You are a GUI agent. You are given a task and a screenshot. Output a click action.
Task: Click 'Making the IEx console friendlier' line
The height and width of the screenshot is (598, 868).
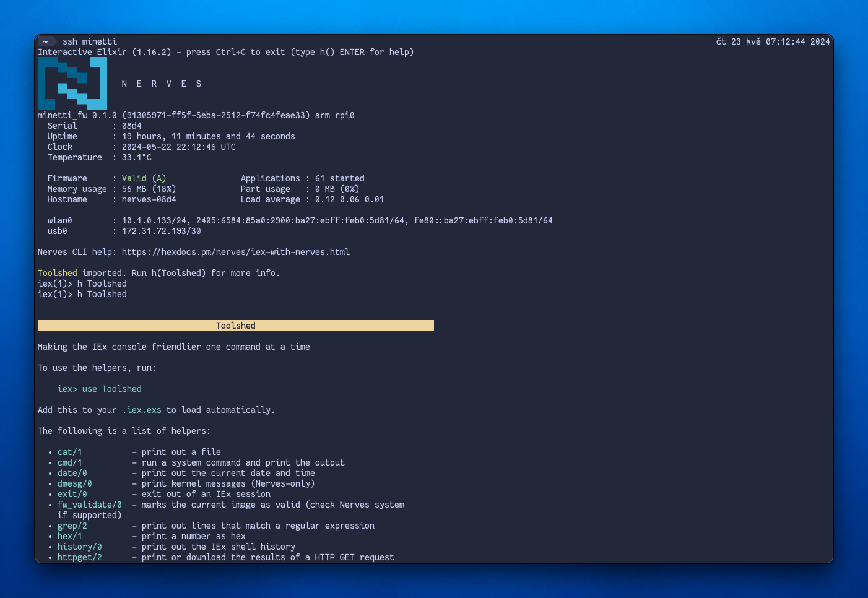coord(174,347)
